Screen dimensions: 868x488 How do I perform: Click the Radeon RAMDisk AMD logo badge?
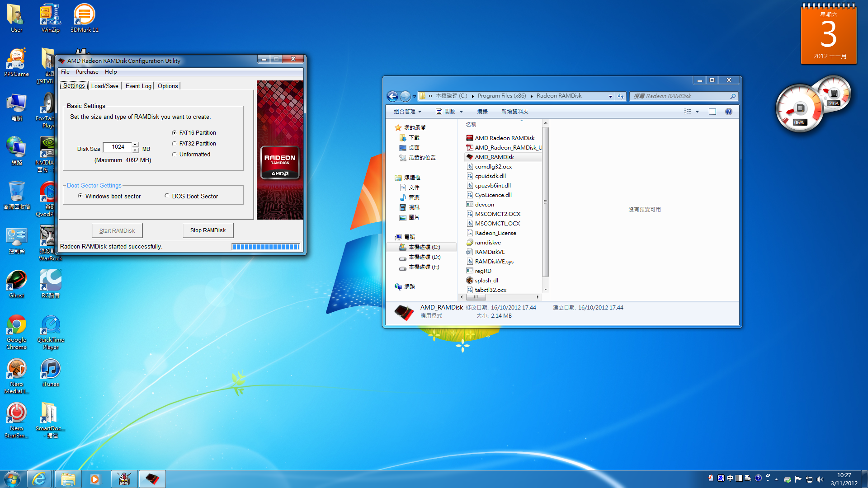(280, 163)
